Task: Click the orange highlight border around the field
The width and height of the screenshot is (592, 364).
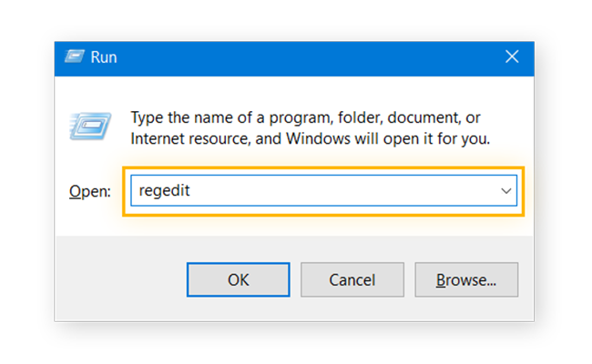Action: tap(323, 167)
